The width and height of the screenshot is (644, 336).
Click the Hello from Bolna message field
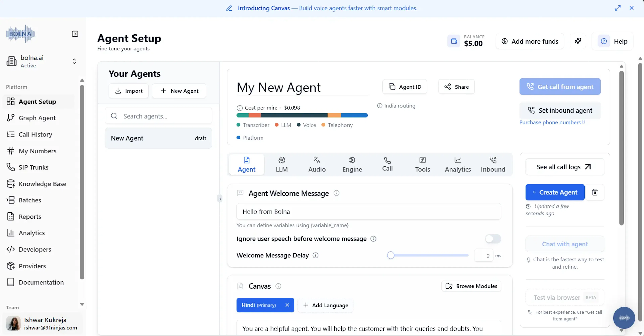point(369,211)
